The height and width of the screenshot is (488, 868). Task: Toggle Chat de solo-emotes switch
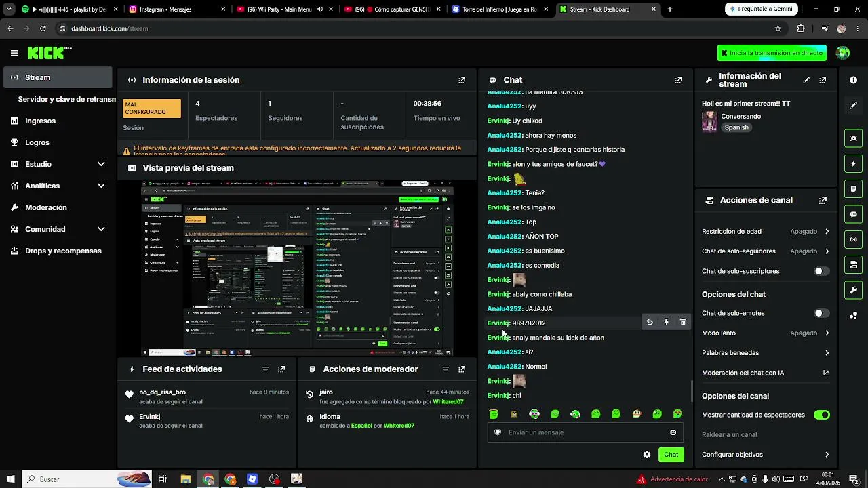821,313
